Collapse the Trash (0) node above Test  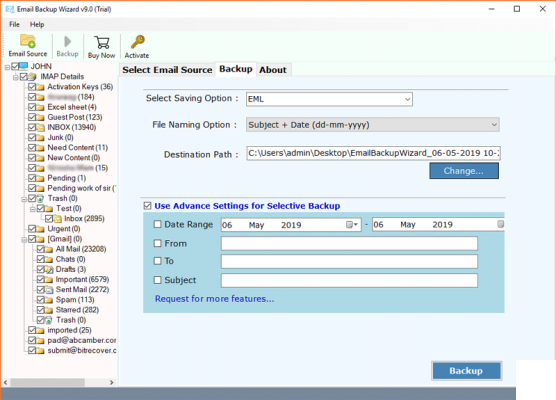pos(24,199)
